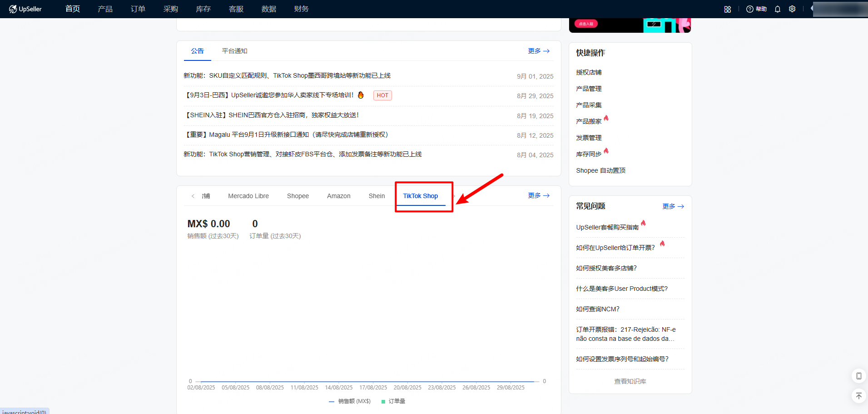Open 产品管理 quick action
This screenshot has height=414, width=868.
[x=589, y=89]
